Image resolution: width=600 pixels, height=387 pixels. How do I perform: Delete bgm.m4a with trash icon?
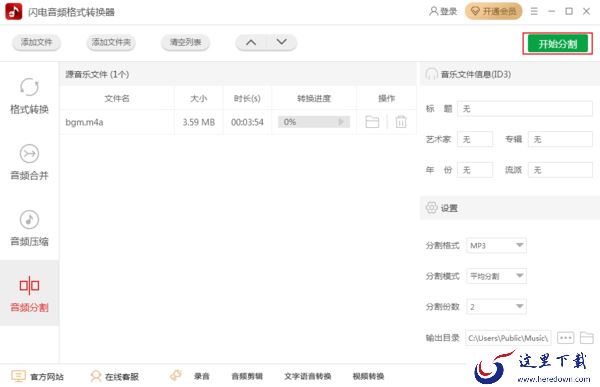click(401, 122)
